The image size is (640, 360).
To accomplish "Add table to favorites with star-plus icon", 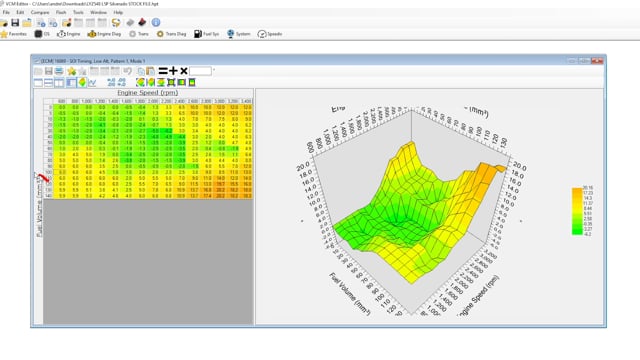I will point(71,71).
